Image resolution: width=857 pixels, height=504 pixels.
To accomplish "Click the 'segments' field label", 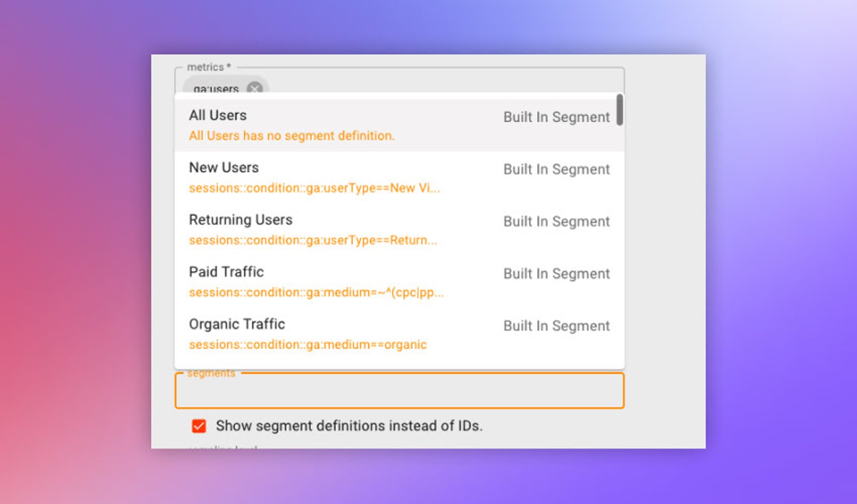I will click(211, 372).
